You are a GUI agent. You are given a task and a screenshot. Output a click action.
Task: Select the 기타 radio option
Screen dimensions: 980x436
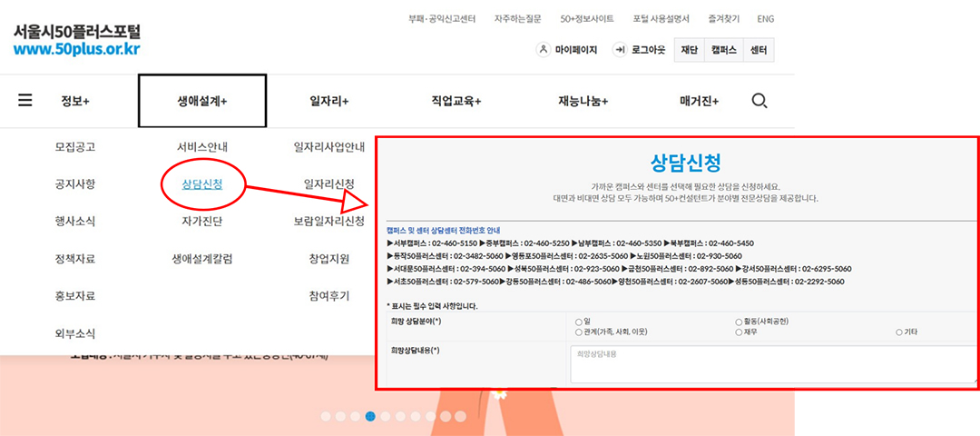click(x=899, y=332)
